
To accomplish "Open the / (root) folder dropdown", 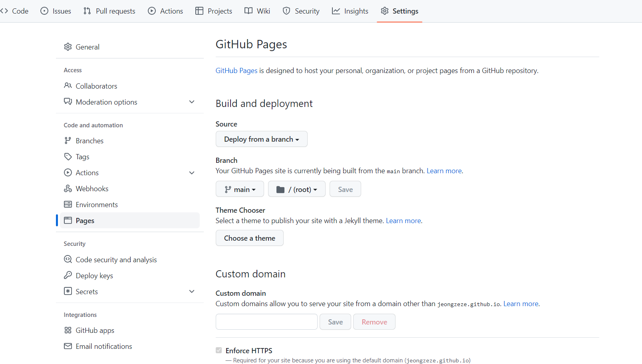I will tap(297, 189).
